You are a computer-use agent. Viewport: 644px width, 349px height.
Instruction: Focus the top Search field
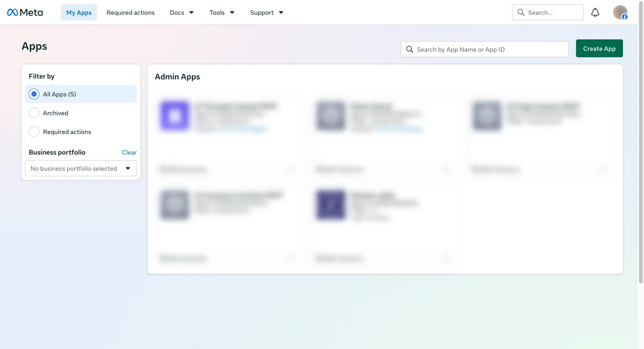click(x=547, y=12)
